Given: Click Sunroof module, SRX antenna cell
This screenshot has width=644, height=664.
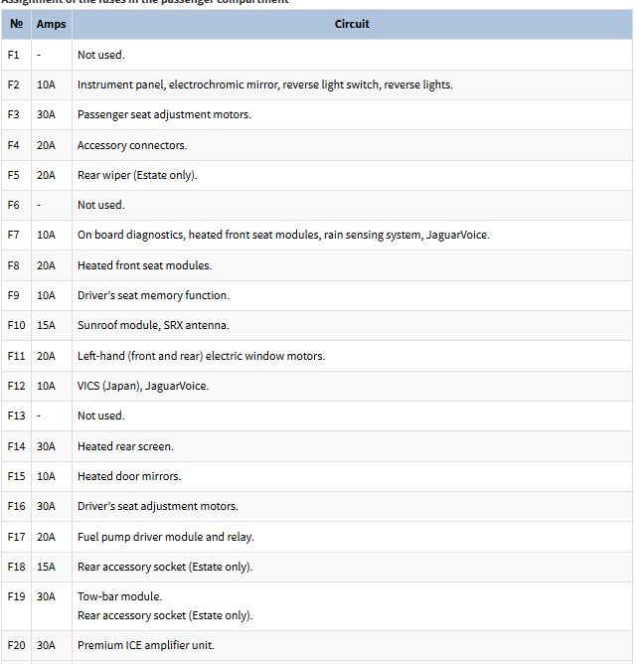Looking at the screenshot, I should (x=153, y=325).
